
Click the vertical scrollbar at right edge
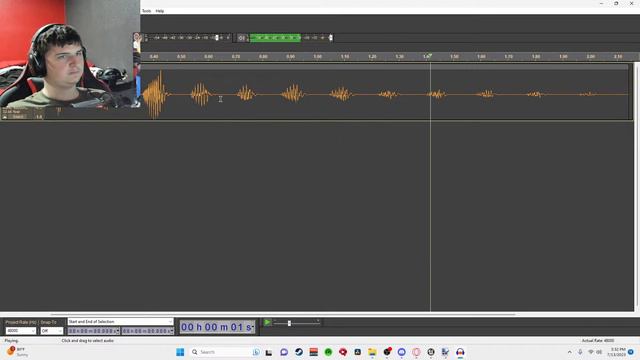click(x=636, y=186)
